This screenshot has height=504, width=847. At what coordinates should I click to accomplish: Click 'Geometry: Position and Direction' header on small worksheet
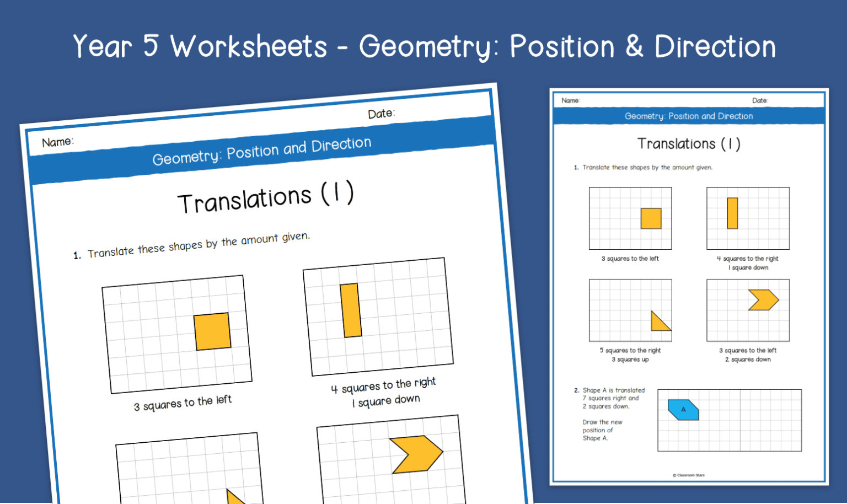point(689,116)
